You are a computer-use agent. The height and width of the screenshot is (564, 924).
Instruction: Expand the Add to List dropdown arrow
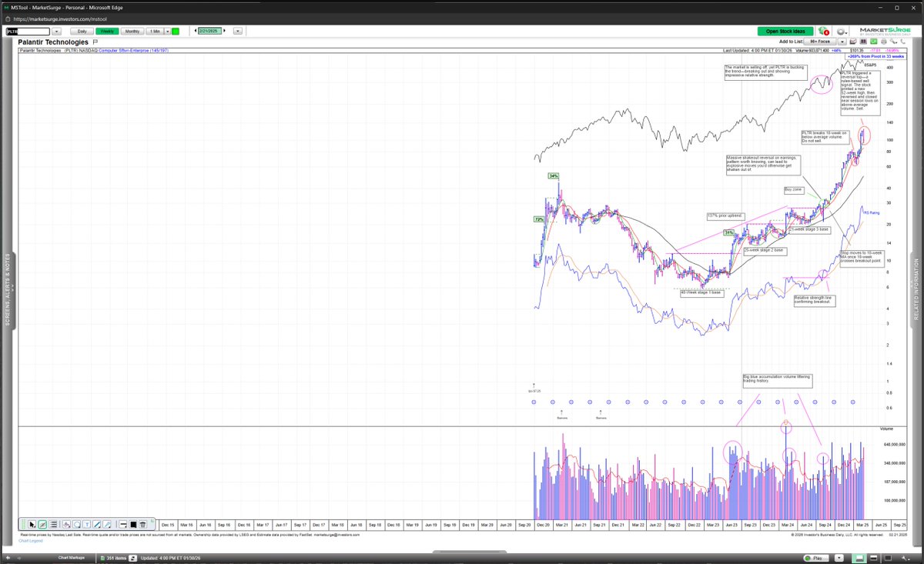tap(842, 42)
